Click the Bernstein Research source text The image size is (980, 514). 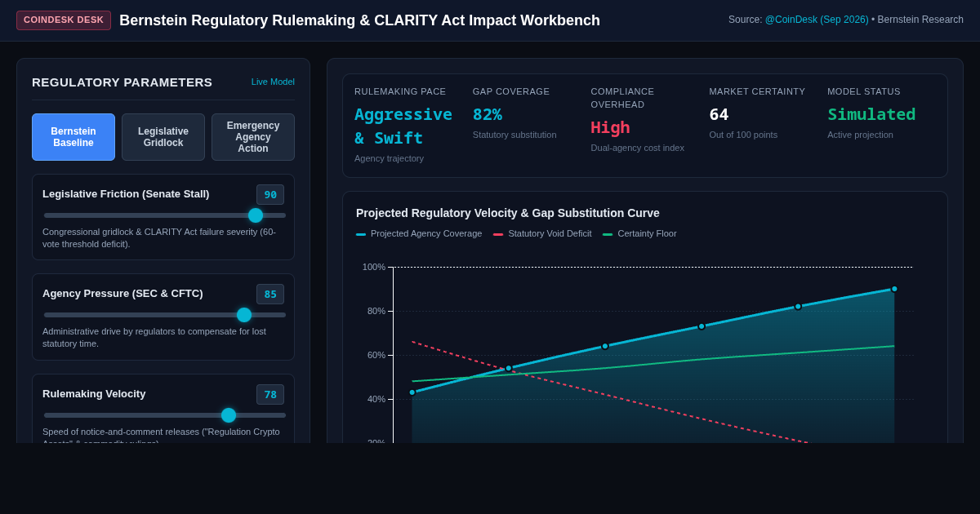pos(920,20)
